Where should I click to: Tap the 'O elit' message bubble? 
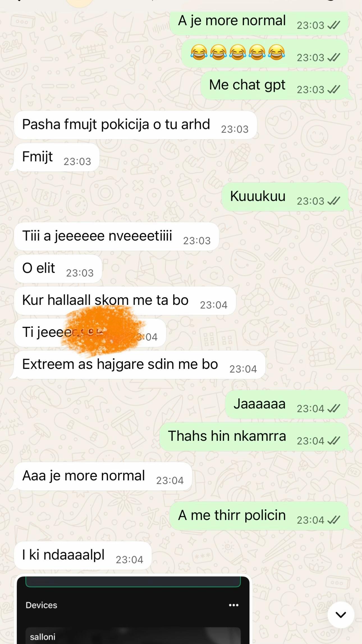pyautogui.click(x=58, y=269)
